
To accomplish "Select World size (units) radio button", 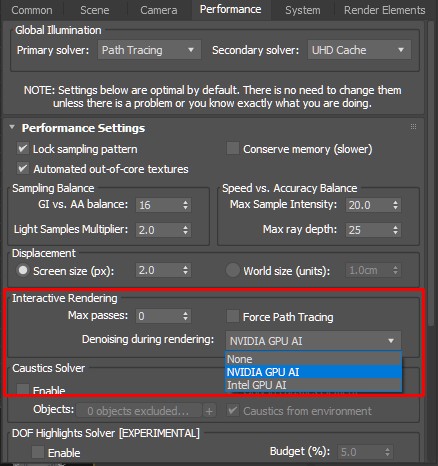I will coord(233,270).
